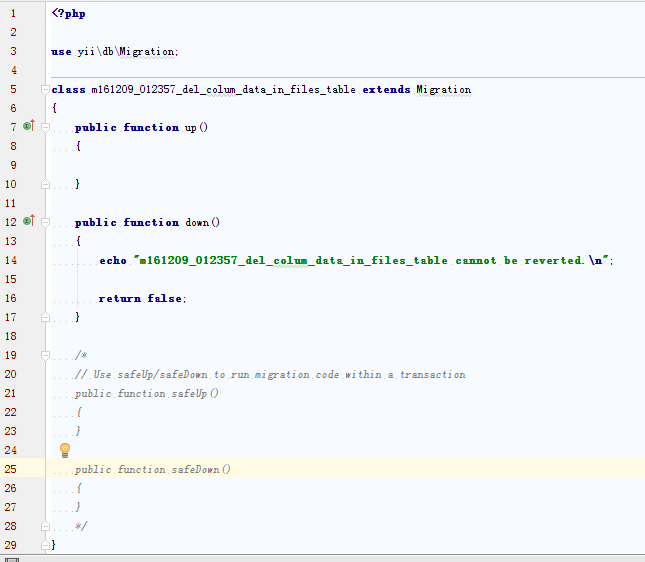Click the override gutter icon beside function up()
The height and width of the screenshot is (562, 645).
pos(28,125)
